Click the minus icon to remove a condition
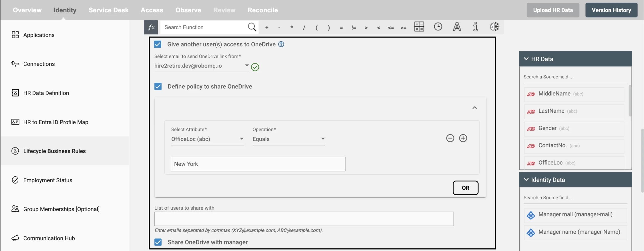Viewport: 644px width, 251px height. 450,138
